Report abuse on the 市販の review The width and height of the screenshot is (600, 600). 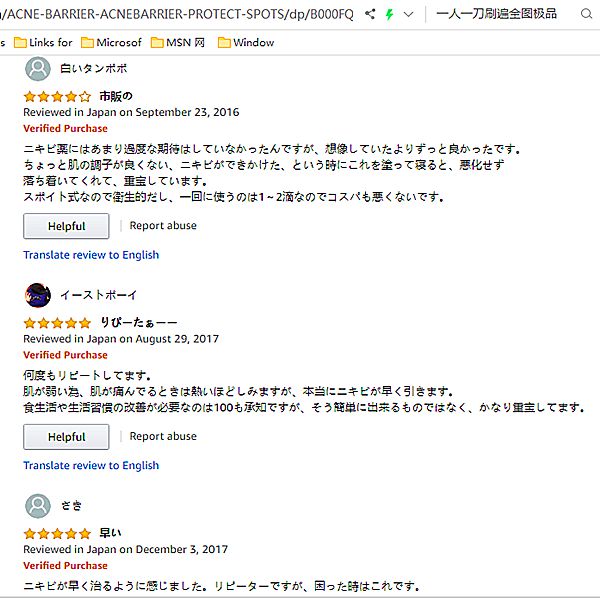163,226
